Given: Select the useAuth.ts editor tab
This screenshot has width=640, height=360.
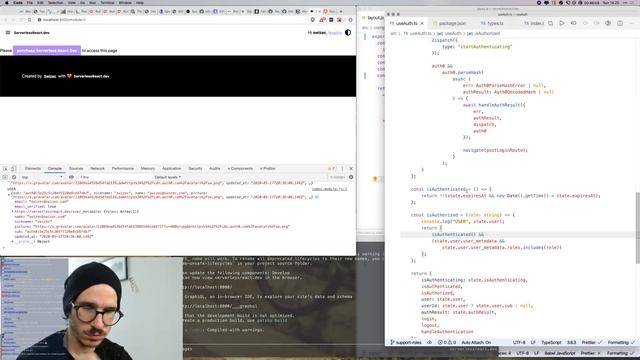Looking at the screenshot, I should click(407, 24).
